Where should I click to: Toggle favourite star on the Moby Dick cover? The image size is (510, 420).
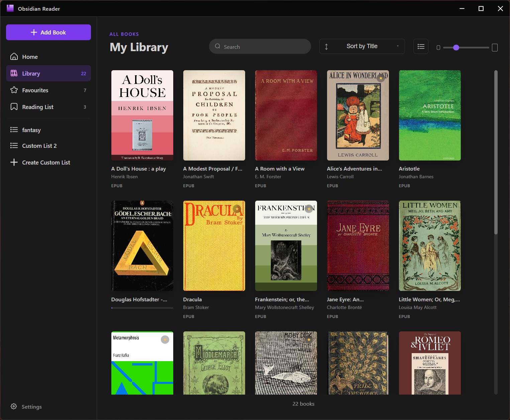(x=309, y=339)
